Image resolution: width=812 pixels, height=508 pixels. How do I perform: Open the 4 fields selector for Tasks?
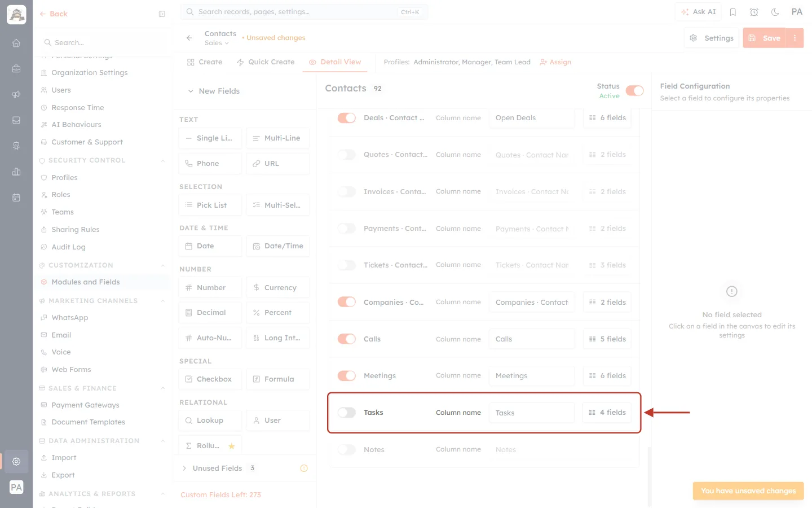(x=607, y=413)
